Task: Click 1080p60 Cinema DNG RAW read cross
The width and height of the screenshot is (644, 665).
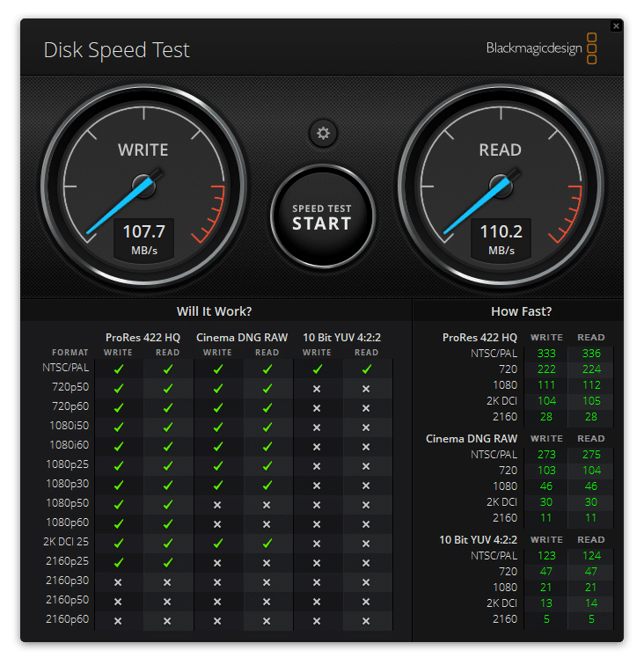Action: click(267, 524)
